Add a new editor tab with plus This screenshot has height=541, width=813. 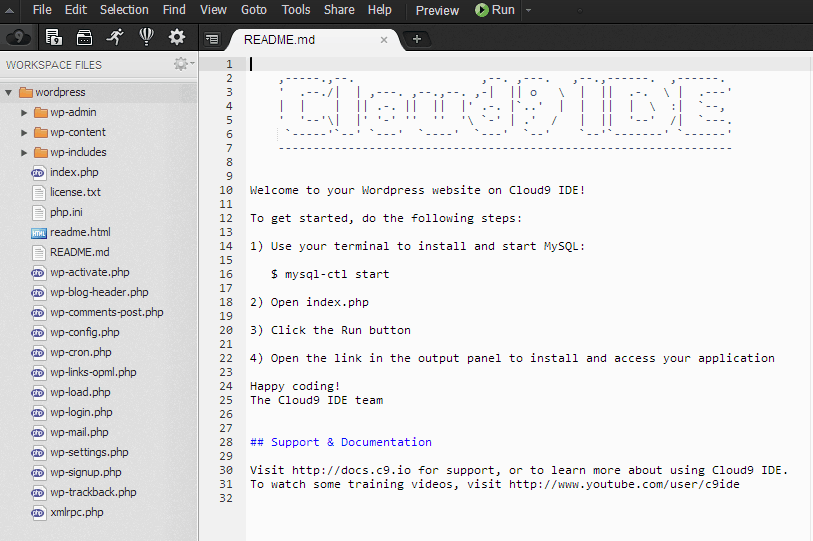click(416, 39)
